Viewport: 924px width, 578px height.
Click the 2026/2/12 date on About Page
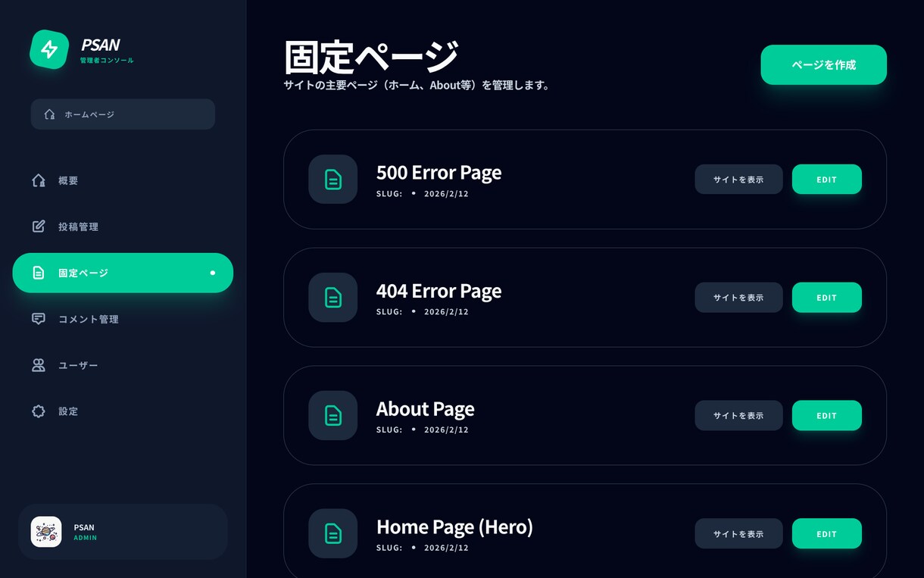(446, 430)
